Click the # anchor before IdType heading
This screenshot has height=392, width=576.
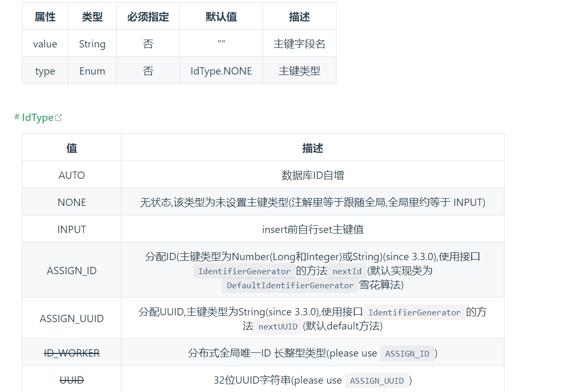(x=17, y=117)
